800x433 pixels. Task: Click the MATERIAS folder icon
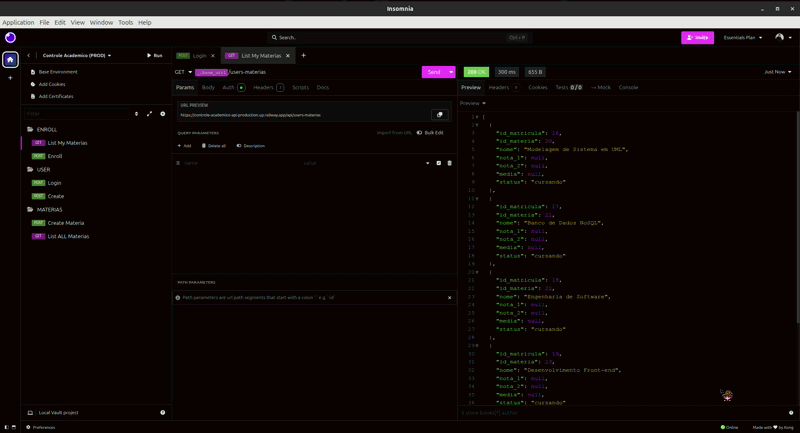click(x=30, y=210)
